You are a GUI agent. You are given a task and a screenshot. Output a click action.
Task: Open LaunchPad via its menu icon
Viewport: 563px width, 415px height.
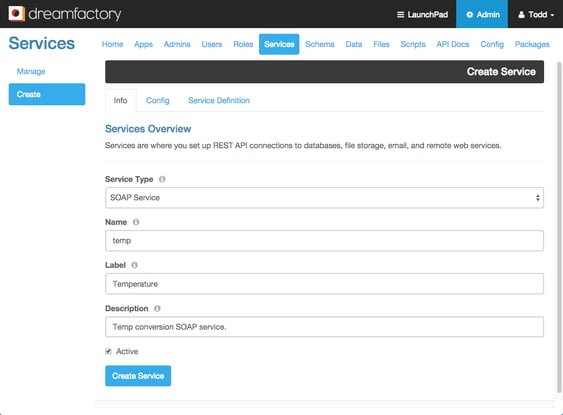[x=400, y=15]
